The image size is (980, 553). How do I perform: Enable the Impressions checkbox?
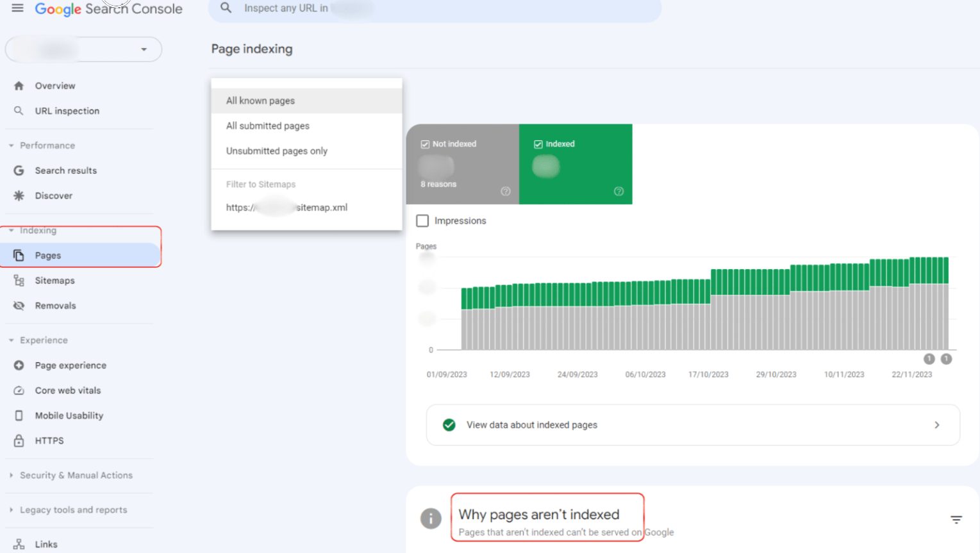point(422,220)
